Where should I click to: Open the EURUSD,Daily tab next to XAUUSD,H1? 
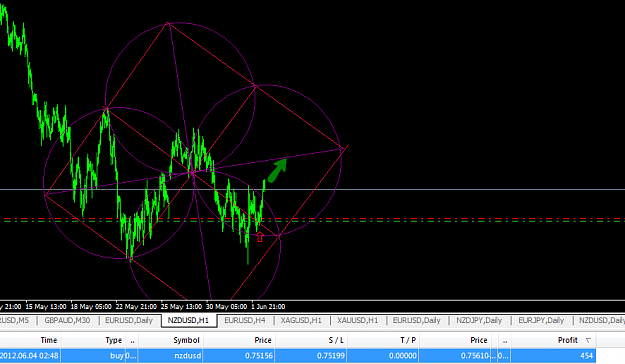[x=417, y=320]
